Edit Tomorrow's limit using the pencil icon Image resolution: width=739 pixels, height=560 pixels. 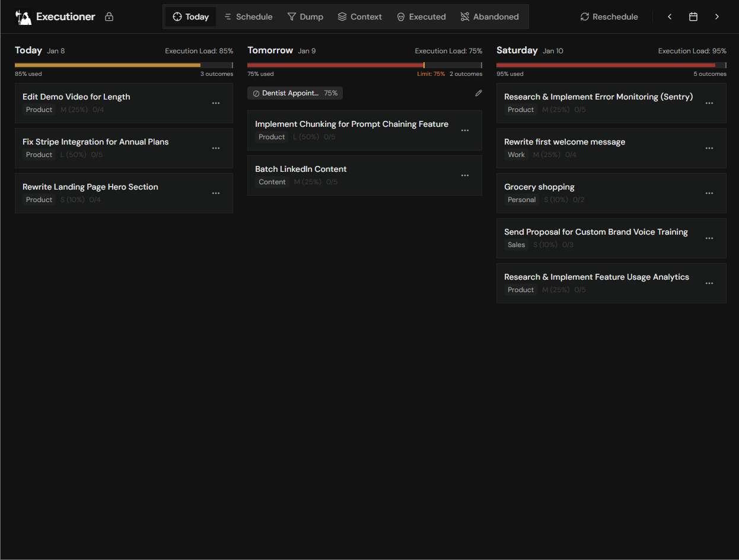pos(478,93)
